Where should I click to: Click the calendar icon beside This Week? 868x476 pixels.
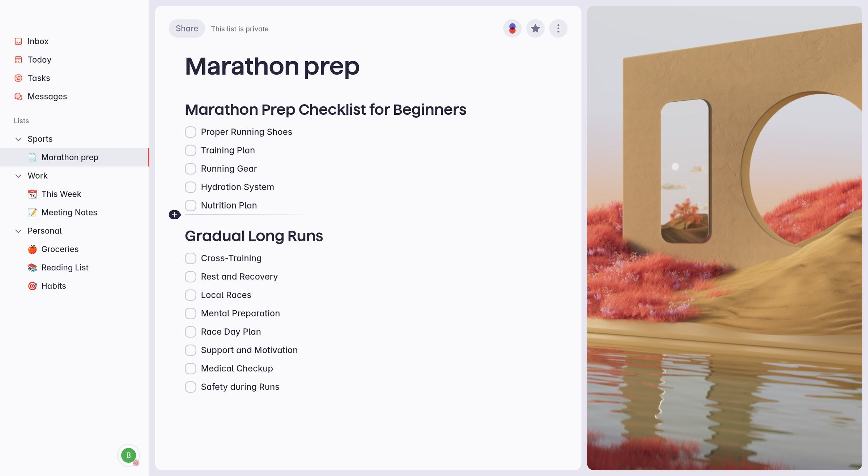[x=32, y=194]
